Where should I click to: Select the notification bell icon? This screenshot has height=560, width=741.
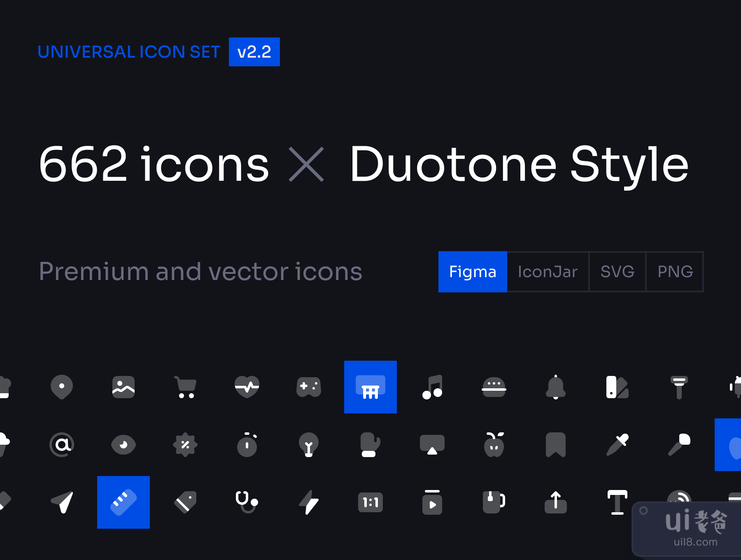[x=556, y=387]
